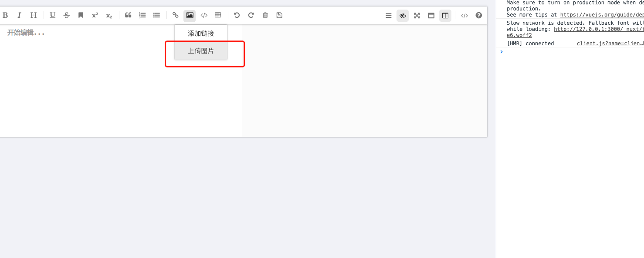Toggle single-column preview mode

coord(431,15)
